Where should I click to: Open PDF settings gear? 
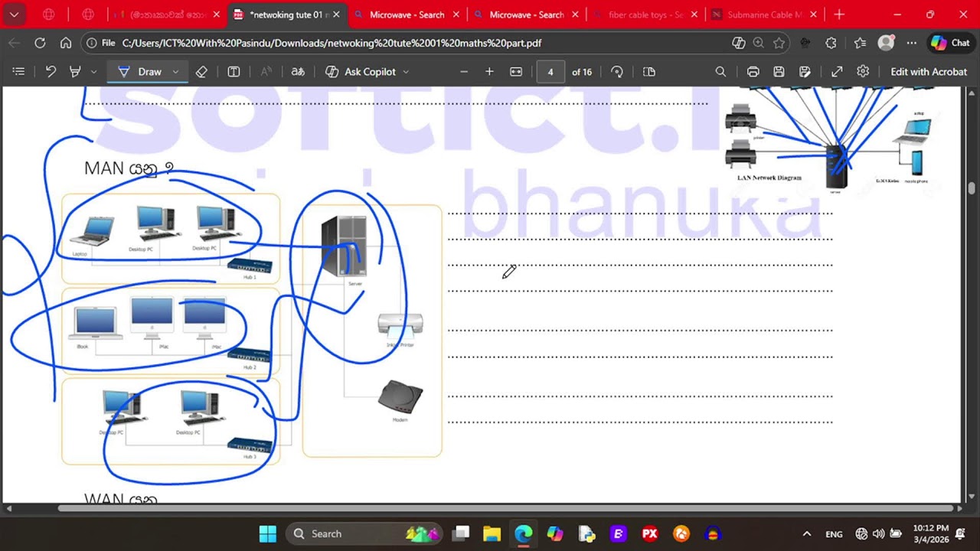863,71
